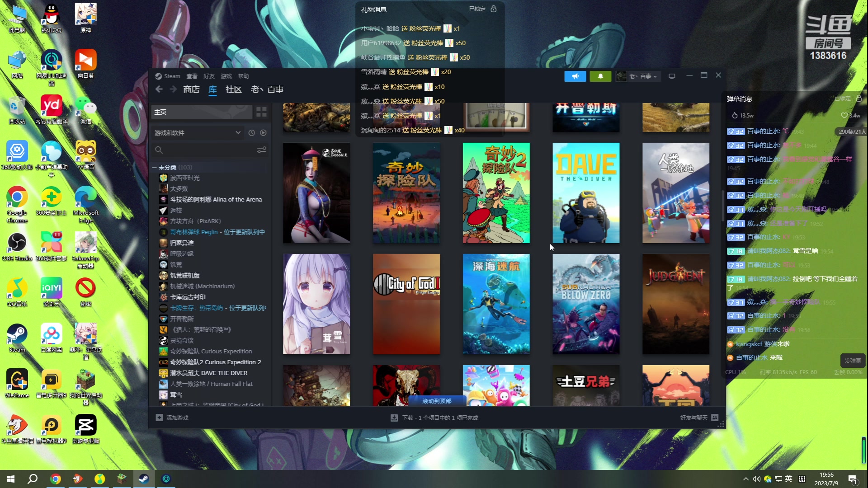Click the 发弹幕 button
868x488 pixels.
(853, 361)
